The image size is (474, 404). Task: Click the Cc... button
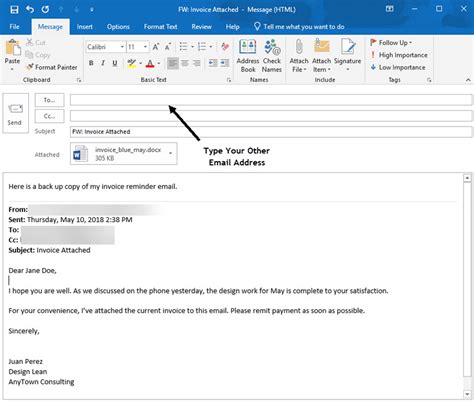point(49,116)
